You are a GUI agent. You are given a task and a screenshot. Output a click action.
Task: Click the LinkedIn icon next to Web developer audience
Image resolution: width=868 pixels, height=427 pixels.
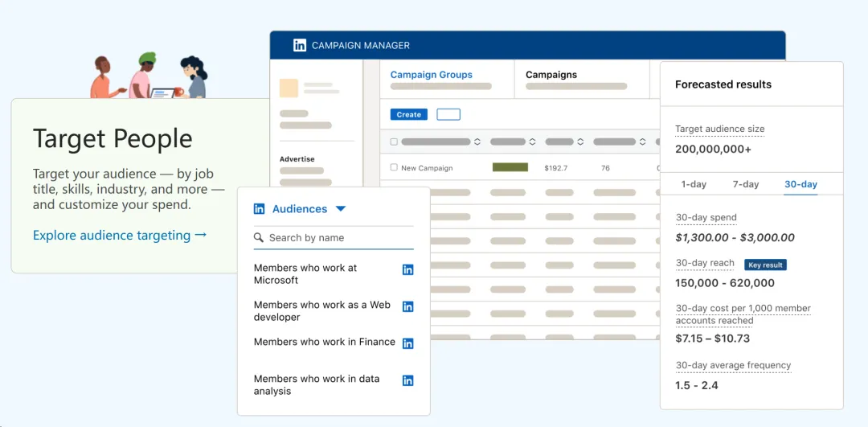[407, 306]
